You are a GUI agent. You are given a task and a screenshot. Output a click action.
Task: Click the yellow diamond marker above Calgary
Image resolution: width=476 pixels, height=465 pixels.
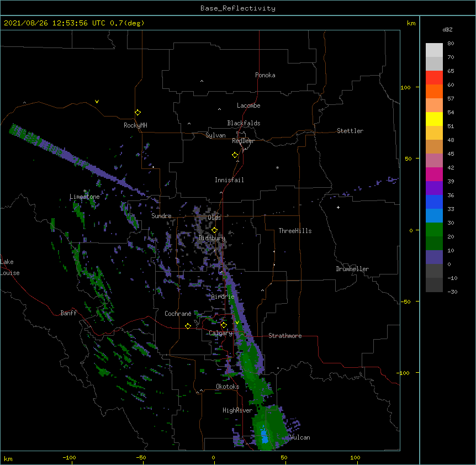tap(224, 325)
